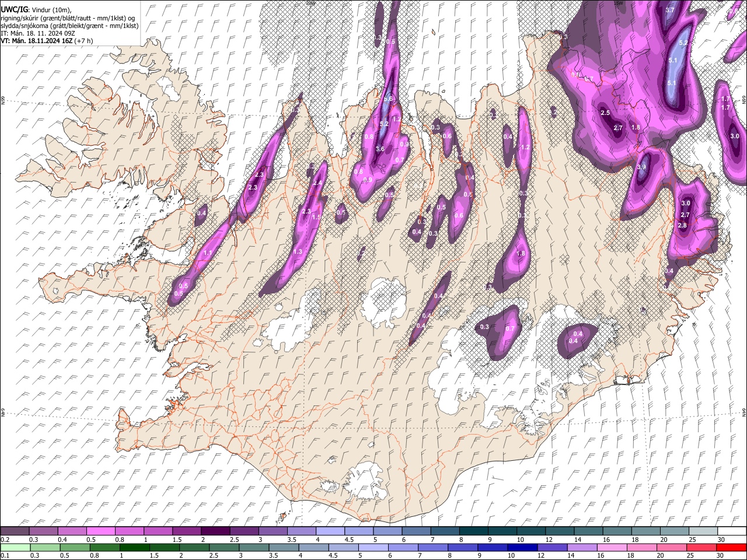The image size is (747, 560).
Task: Click the bright pink 0.5–0.8 snow legend swatch
Action: (x=100, y=531)
